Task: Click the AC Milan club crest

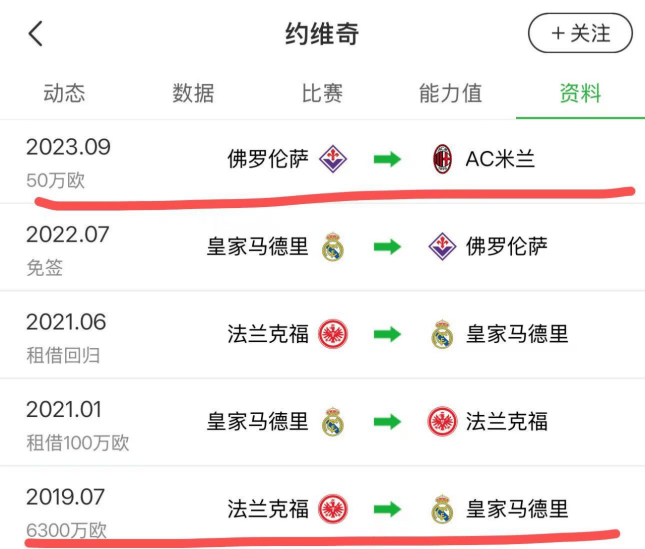Action: point(442,159)
